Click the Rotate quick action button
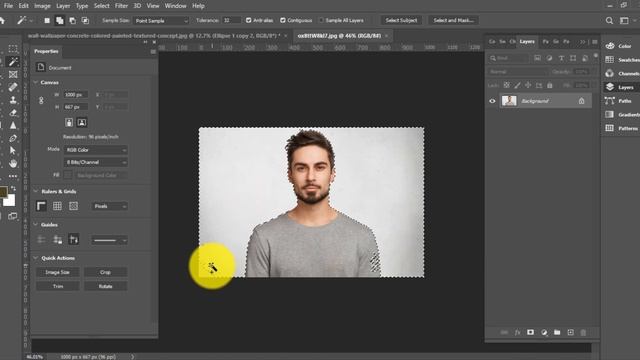Viewport: 640px width, 360px height. pyautogui.click(x=105, y=286)
